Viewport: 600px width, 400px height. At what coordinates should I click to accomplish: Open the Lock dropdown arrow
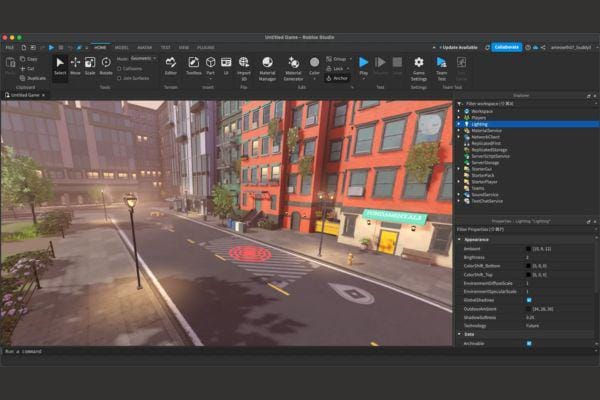coord(348,69)
